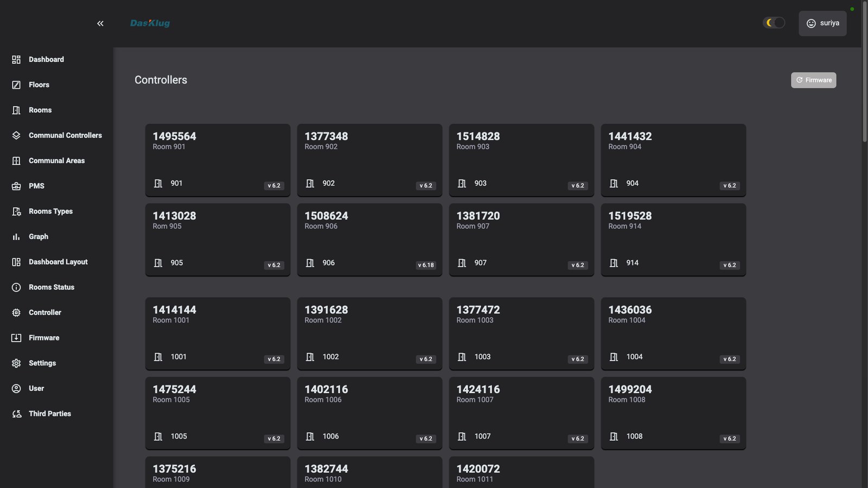Open controller card 1381720

point(521,240)
